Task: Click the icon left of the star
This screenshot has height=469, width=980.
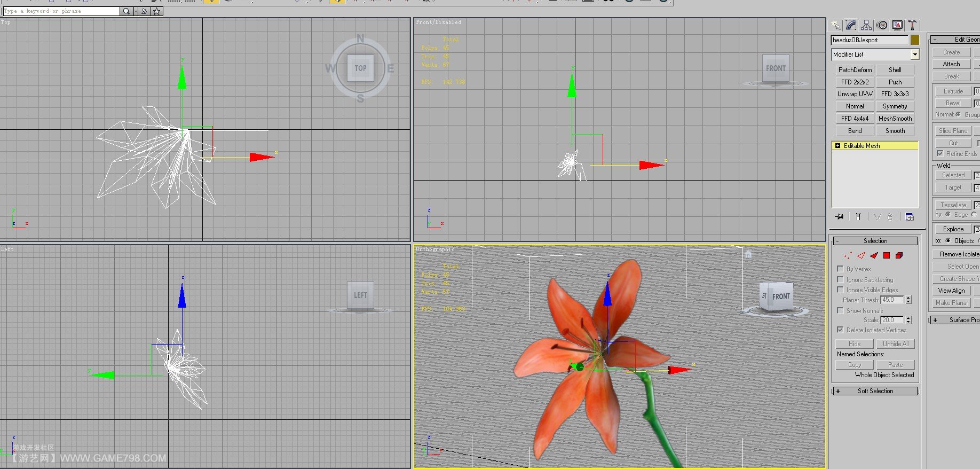Action: (145, 11)
